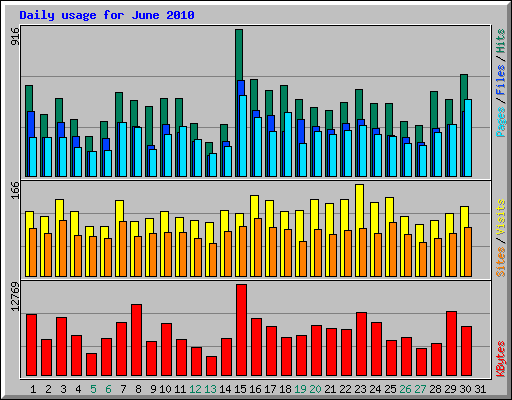Click the orange sites bar for day 25
The height and width of the screenshot is (400, 512).
393,249
